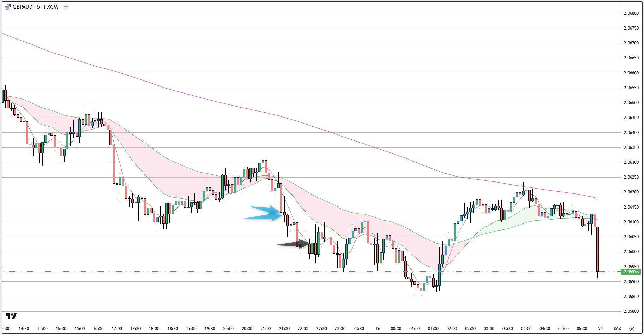Collapse the indicator legend with gray pill button

click(x=66, y=7)
